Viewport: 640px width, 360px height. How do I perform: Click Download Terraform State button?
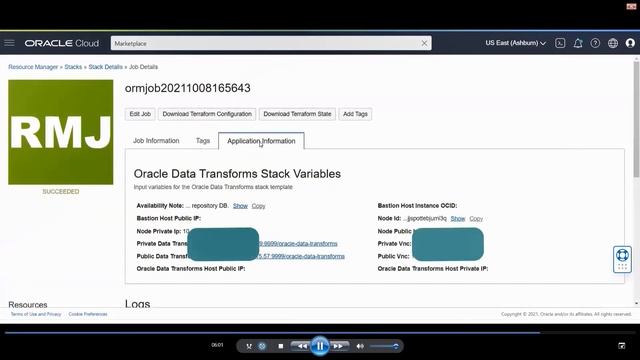click(297, 114)
